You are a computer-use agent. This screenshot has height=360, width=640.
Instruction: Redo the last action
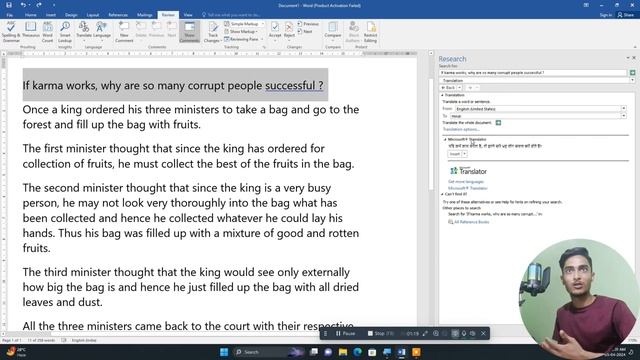39,5
